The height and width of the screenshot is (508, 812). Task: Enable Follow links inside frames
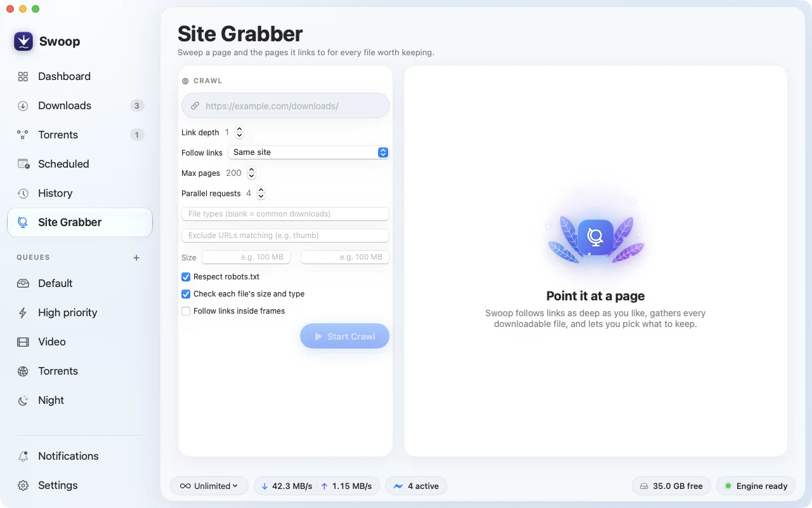(186, 311)
